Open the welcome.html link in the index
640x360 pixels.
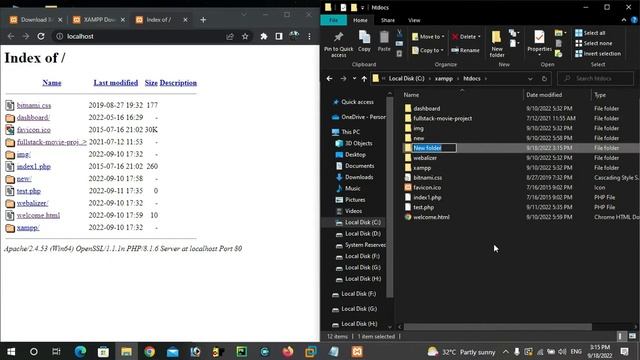coord(38,216)
